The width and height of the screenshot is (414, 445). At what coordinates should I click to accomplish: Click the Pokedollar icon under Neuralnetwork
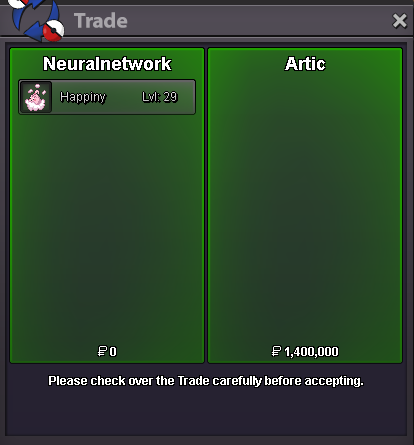(102, 351)
